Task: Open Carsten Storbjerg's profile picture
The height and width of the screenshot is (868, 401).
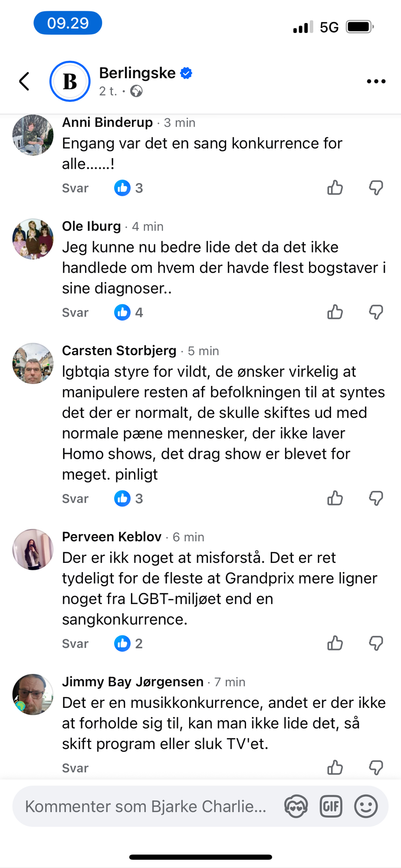Action: tap(33, 364)
